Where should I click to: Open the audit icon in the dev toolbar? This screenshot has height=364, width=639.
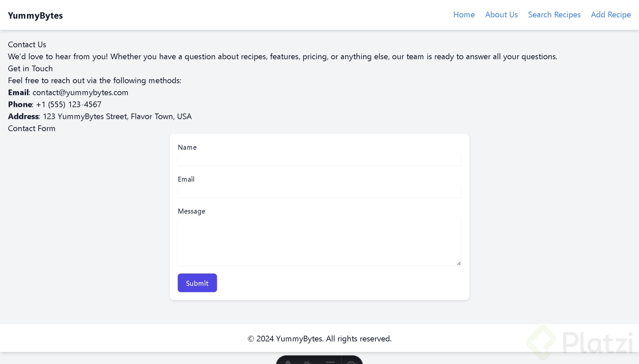point(330,362)
